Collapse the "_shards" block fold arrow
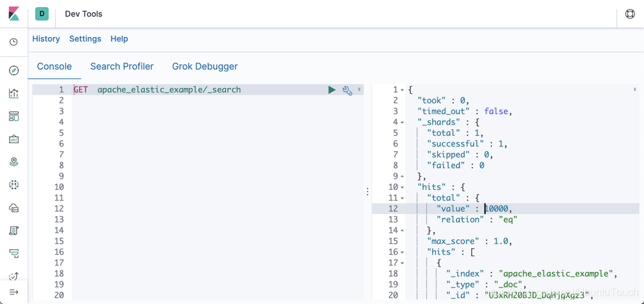Image resolution: width=644 pixels, height=304 pixels. point(403,122)
